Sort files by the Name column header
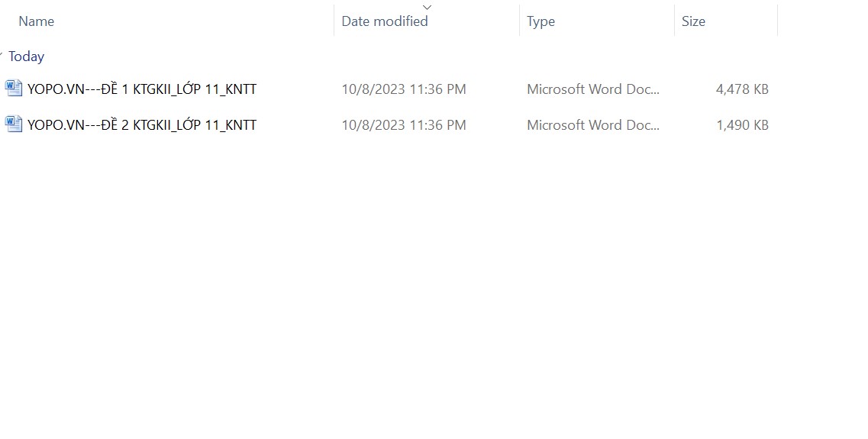Screen dimensions: 868x439 click(37, 21)
